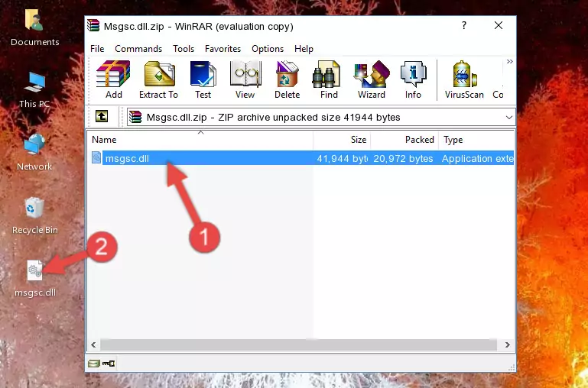This screenshot has height=388, width=588.
Task: Expand the toolbar overflow chevron
Action: pos(509,62)
